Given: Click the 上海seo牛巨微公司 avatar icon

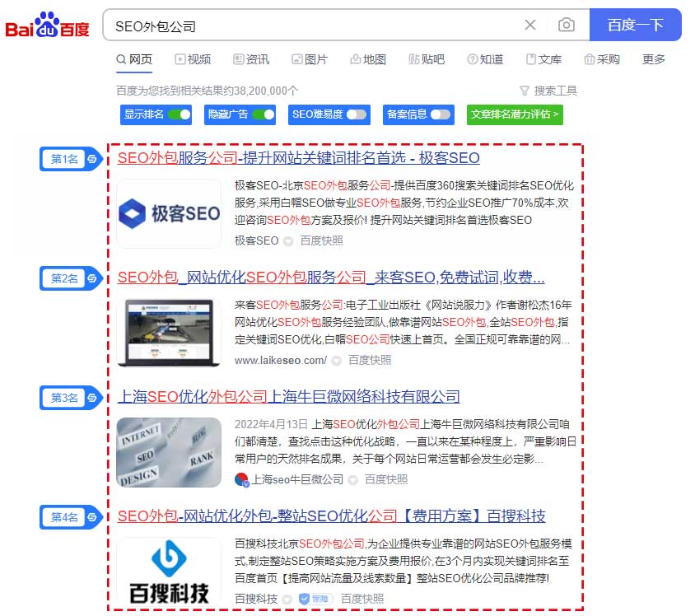Looking at the screenshot, I should point(241,479).
